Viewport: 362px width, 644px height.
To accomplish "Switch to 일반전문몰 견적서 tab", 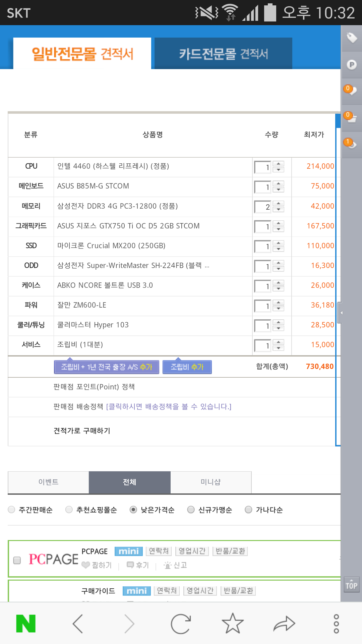I will coord(82,53).
